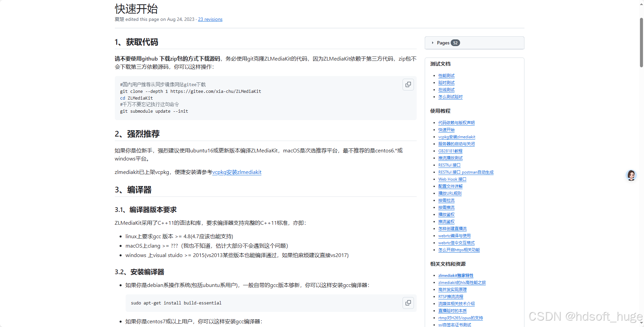
Task: Open 推流播放测试 page
Action: point(450,158)
